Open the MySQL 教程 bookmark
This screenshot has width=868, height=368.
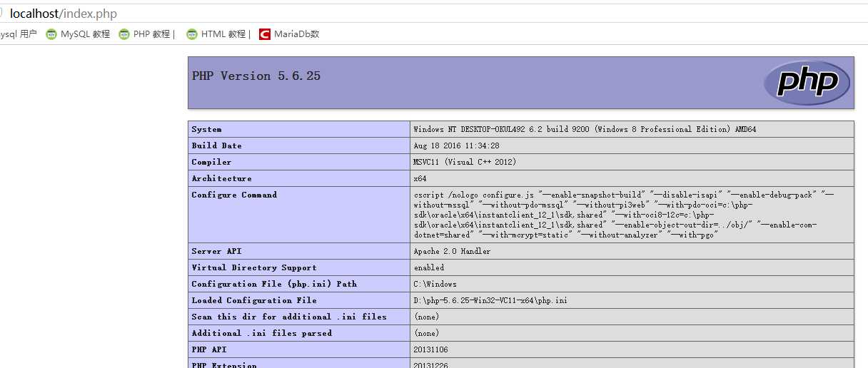point(78,34)
